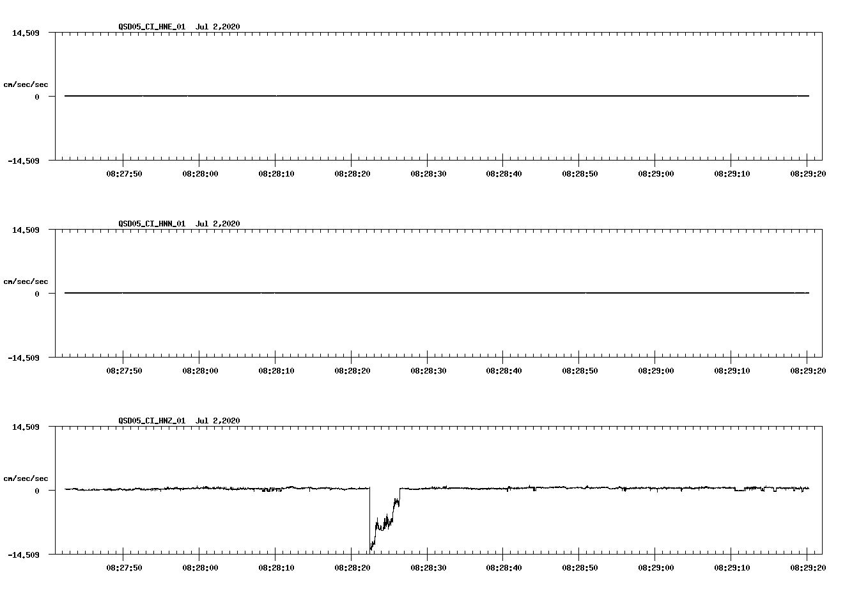Click the 14.509 upper limit on HNE plot

tap(26, 33)
